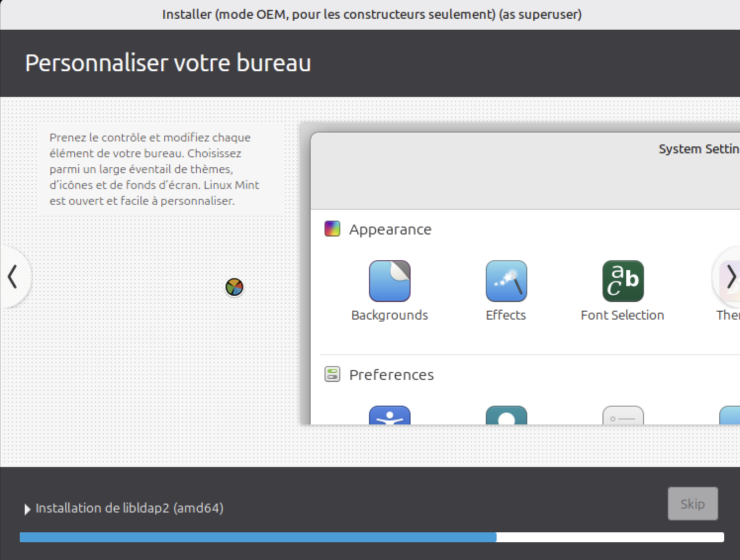Screen dimensions: 740x560
Task: Click the 'Personnaliser votre bureau' heading
Action: 168,63
